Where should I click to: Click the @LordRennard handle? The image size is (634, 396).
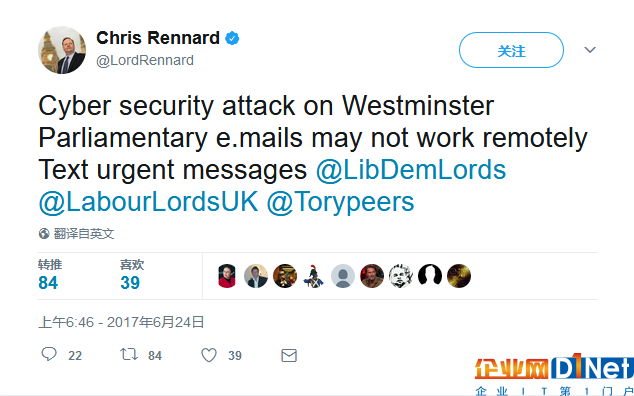(x=145, y=60)
